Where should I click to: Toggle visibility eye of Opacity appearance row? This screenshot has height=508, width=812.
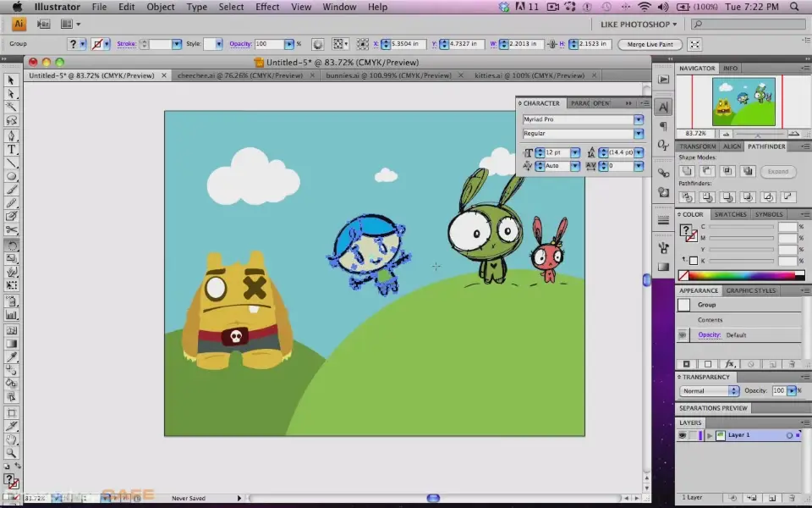pos(682,335)
